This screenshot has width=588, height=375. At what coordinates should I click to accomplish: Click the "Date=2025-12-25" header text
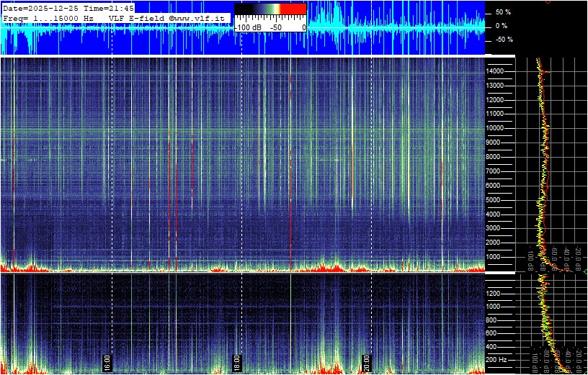[41, 8]
